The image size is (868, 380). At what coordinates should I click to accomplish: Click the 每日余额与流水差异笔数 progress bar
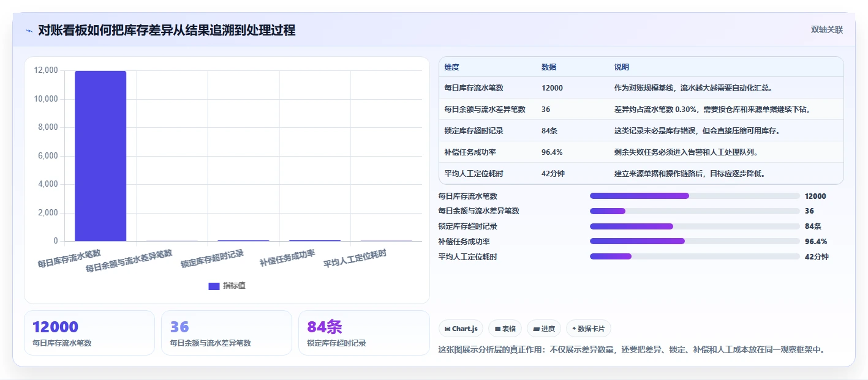[695, 211]
